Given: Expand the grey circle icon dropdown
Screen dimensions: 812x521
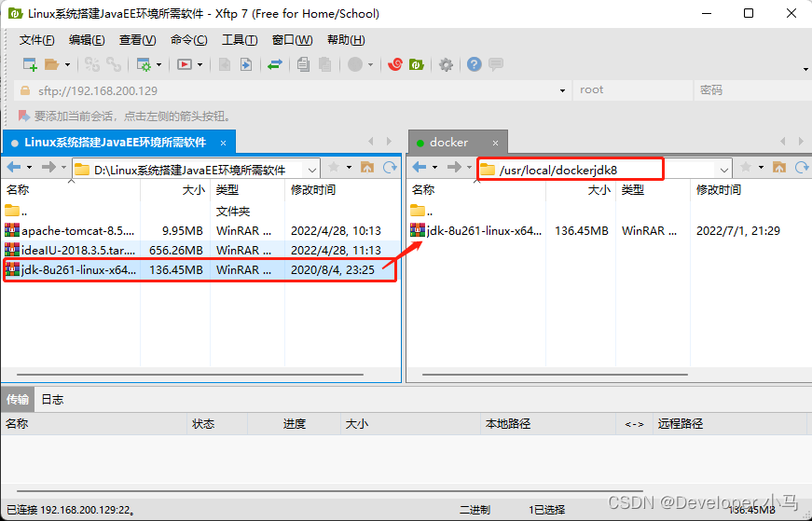Looking at the screenshot, I should [370, 65].
